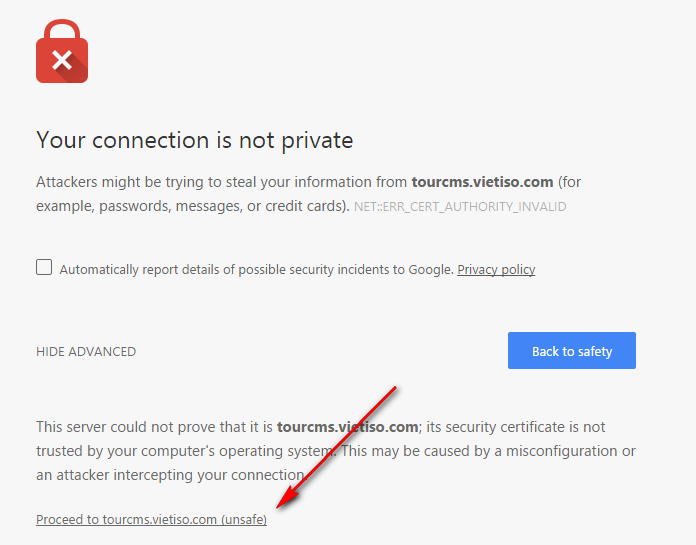Screen dimensions: 696x545
Task: Click bold tourcms.vietiso.com in server paragraph
Action: pyautogui.click(x=347, y=427)
